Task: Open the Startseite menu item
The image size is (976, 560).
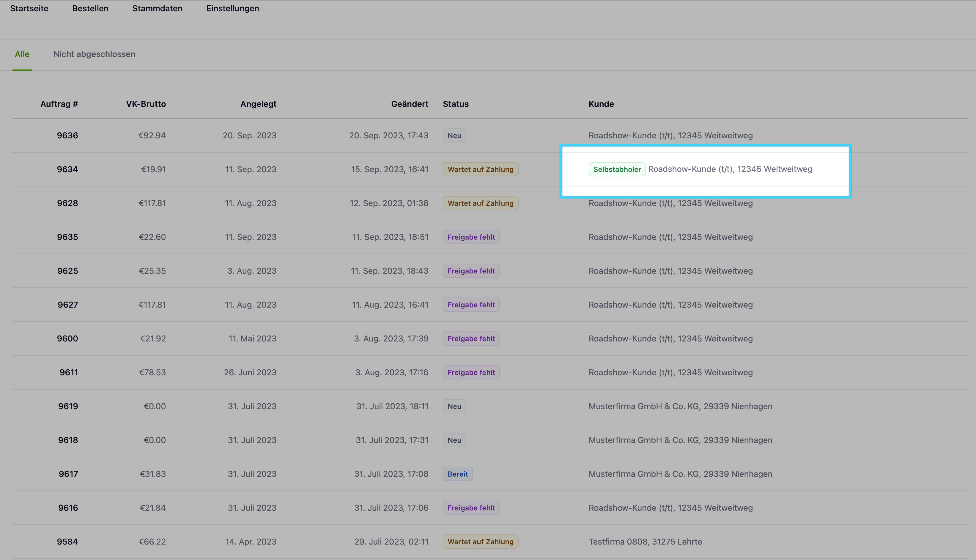Action: [29, 8]
